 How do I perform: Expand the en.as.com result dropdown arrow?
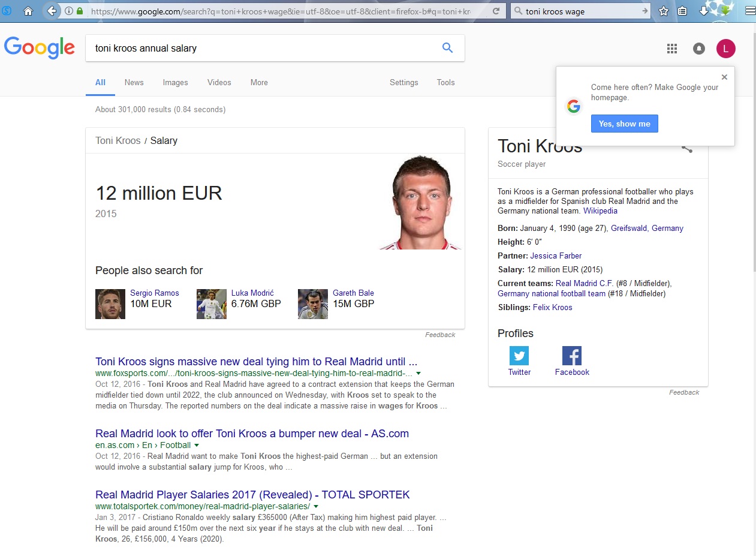197,445
